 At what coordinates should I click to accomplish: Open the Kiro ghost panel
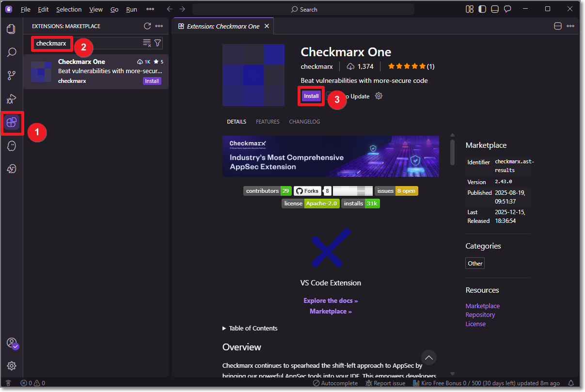(x=12, y=146)
